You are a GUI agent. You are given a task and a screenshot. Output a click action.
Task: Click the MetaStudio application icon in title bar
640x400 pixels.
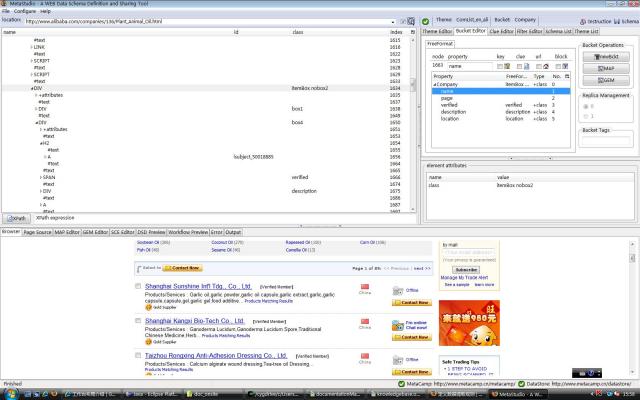click(3, 3)
